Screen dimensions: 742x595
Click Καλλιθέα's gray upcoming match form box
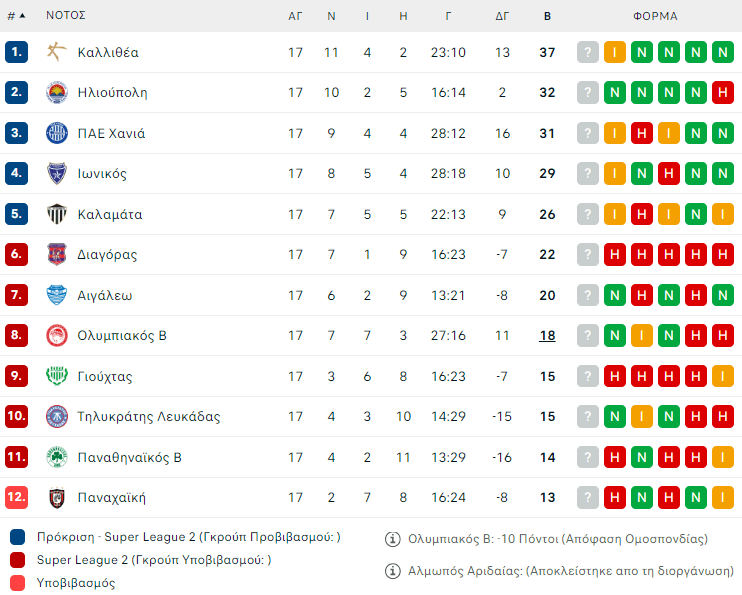coord(588,52)
